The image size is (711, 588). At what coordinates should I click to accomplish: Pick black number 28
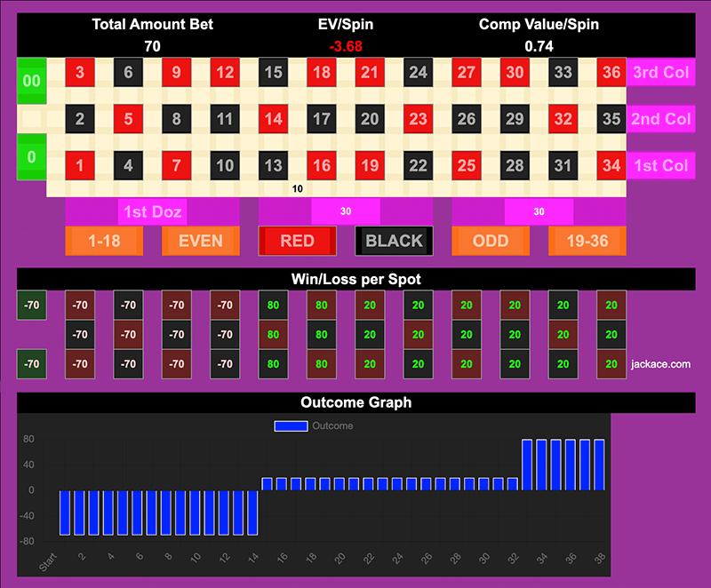pyautogui.click(x=515, y=165)
